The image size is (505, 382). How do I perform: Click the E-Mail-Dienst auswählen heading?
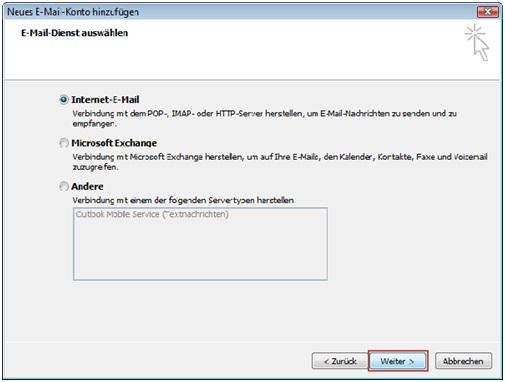[75, 33]
